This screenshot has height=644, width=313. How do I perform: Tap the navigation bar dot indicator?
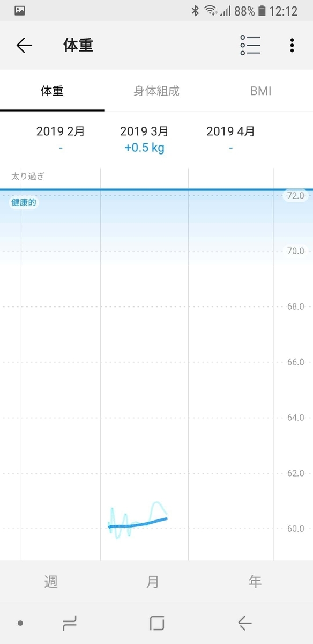click(20, 623)
